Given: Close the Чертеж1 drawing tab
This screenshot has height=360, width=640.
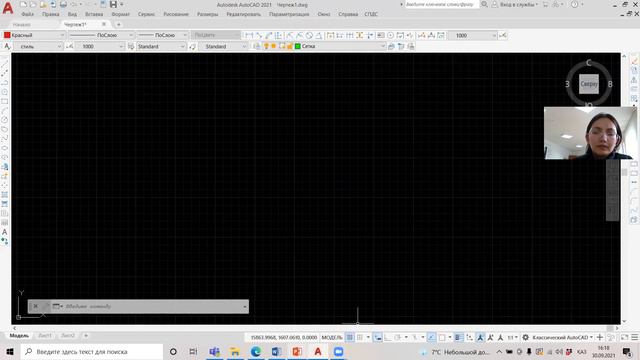Looking at the screenshot, I should tap(104, 24).
